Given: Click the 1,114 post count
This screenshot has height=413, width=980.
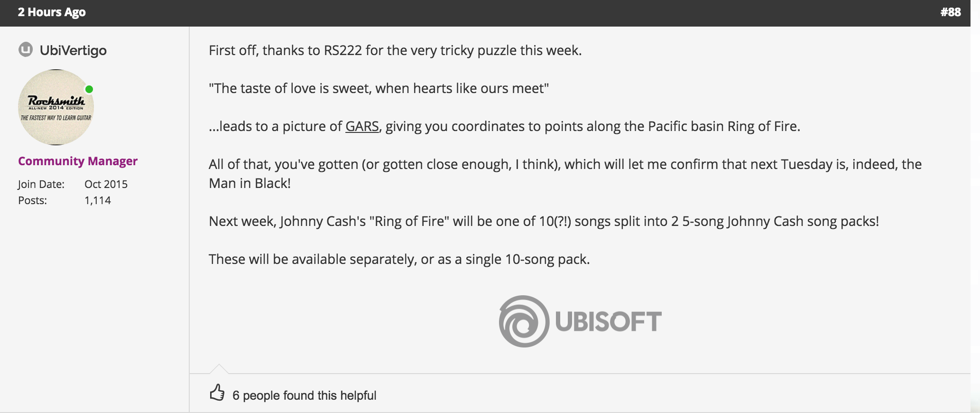Looking at the screenshot, I should tap(98, 200).
